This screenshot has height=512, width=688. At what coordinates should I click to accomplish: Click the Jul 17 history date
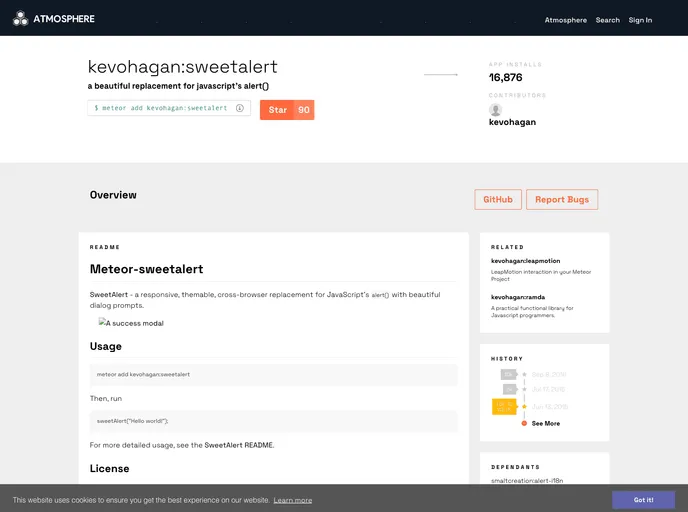(x=548, y=389)
